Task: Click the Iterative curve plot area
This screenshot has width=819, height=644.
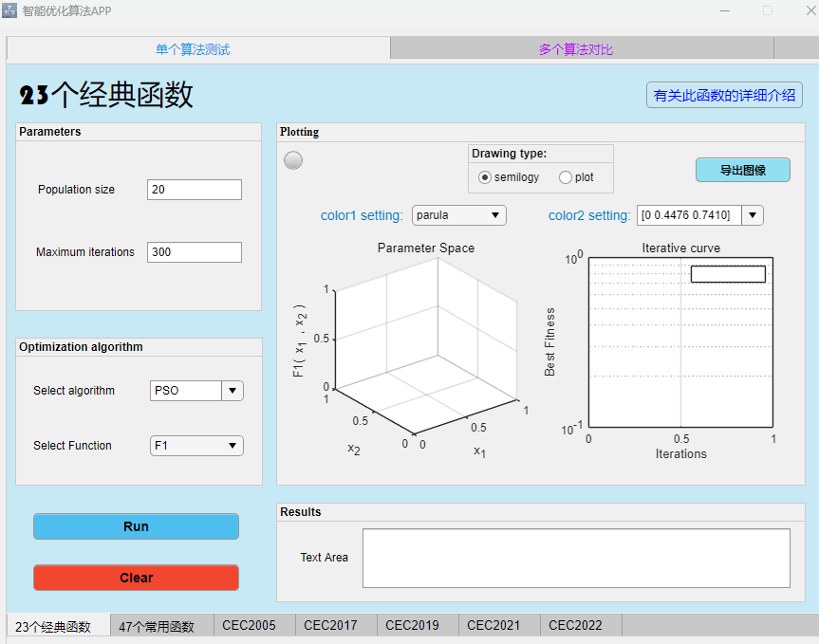Action: 680,342
